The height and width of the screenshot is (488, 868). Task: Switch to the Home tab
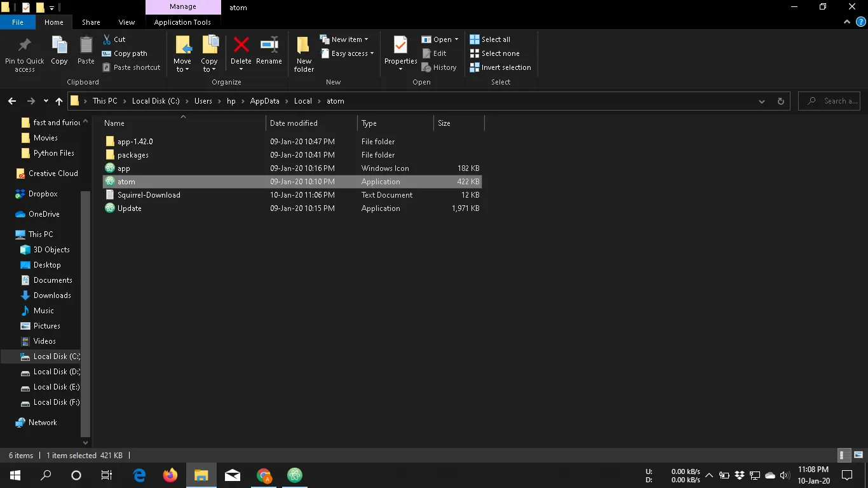54,22
